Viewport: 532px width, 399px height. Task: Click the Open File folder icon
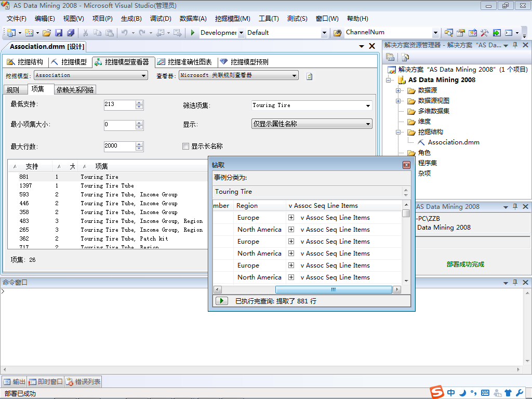tap(47, 33)
